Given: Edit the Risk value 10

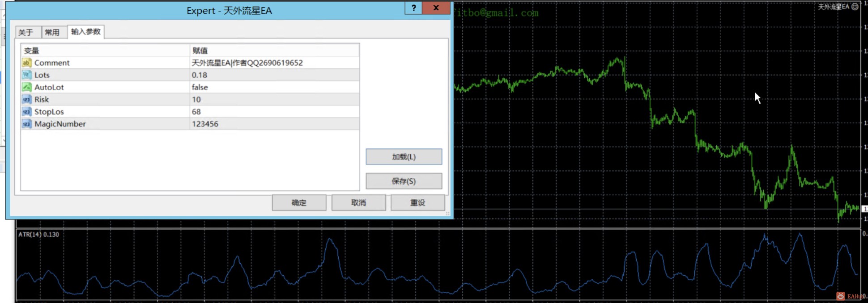Looking at the screenshot, I should pyautogui.click(x=274, y=99).
